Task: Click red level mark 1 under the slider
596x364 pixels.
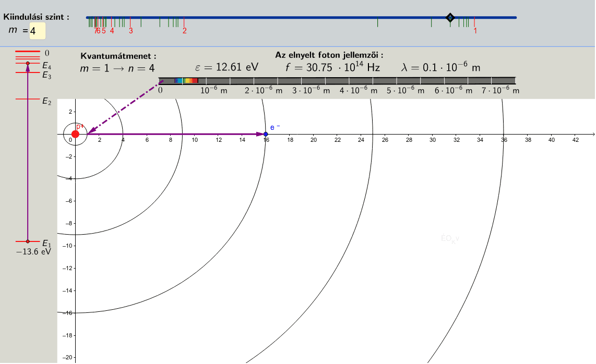Action: pos(475,31)
